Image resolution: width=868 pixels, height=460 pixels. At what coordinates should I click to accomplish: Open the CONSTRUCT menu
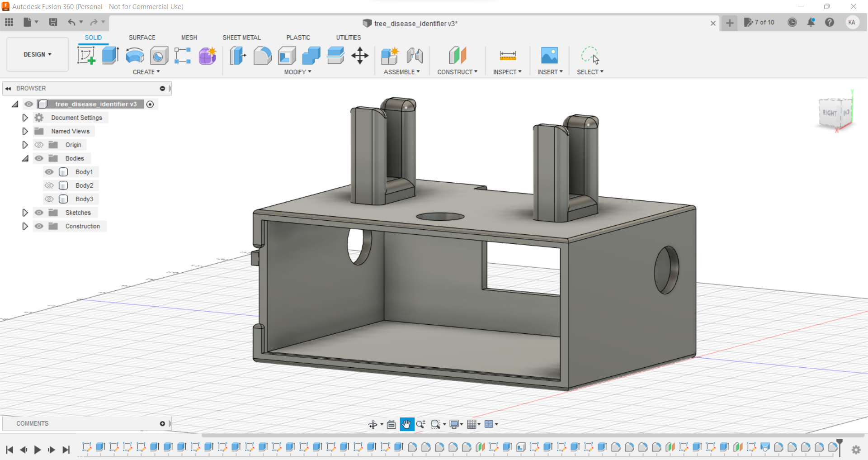coord(457,72)
